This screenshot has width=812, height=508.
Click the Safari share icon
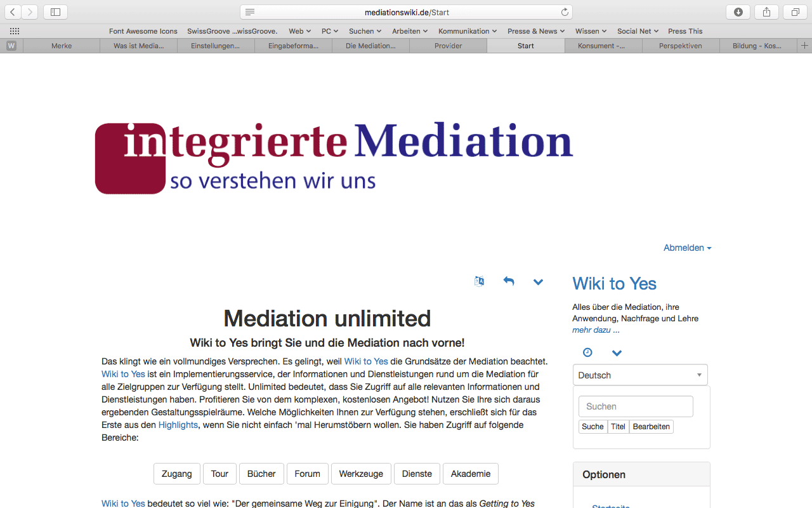(767, 12)
